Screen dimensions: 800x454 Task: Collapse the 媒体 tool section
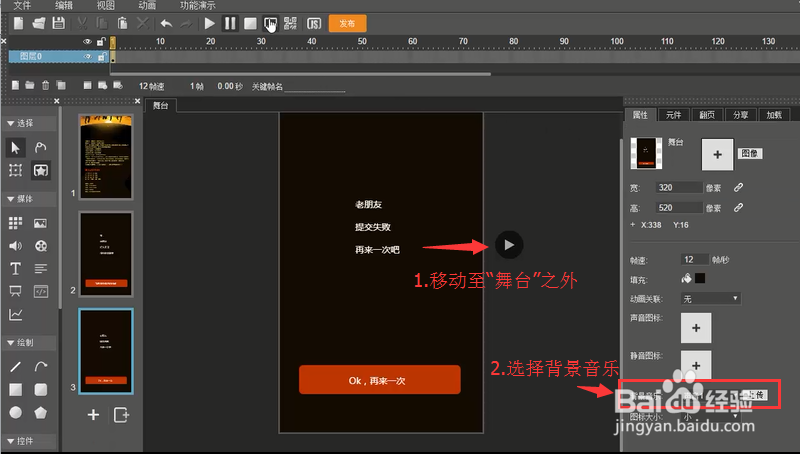20,199
